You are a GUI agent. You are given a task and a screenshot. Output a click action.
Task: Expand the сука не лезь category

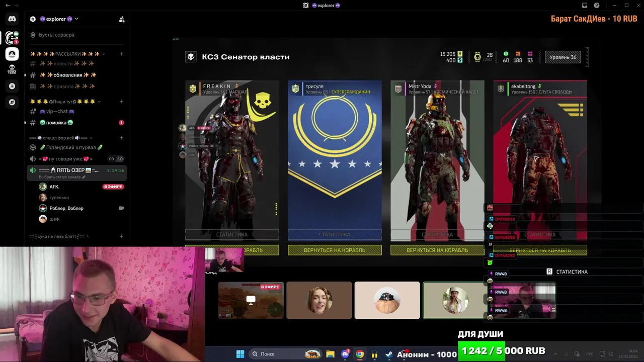(x=59, y=236)
